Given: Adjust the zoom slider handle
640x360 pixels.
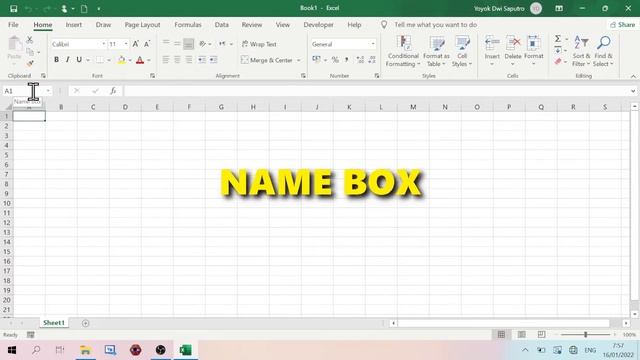Looking at the screenshot, I should (585, 334).
